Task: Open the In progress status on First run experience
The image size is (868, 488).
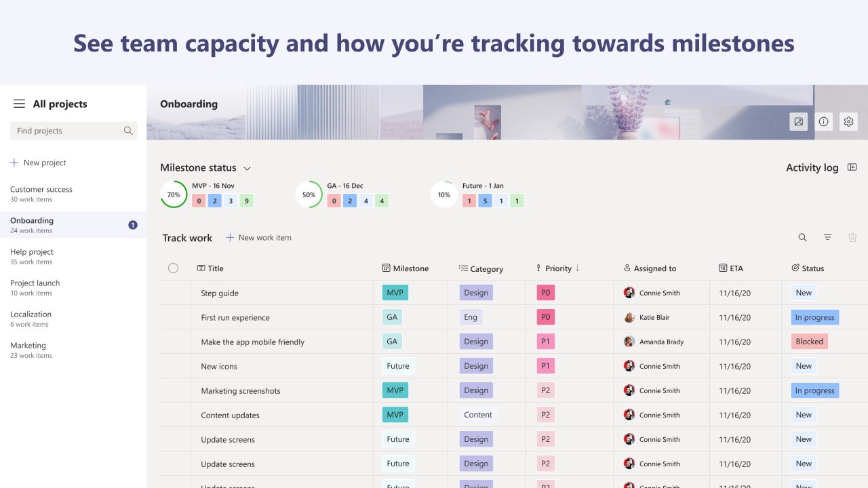Action: [x=814, y=317]
